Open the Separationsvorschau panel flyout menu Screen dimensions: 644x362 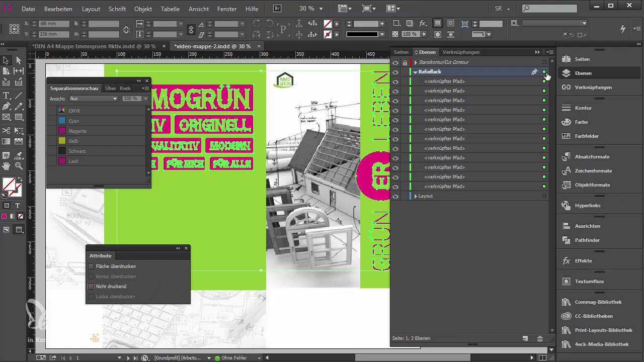(x=145, y=88)
